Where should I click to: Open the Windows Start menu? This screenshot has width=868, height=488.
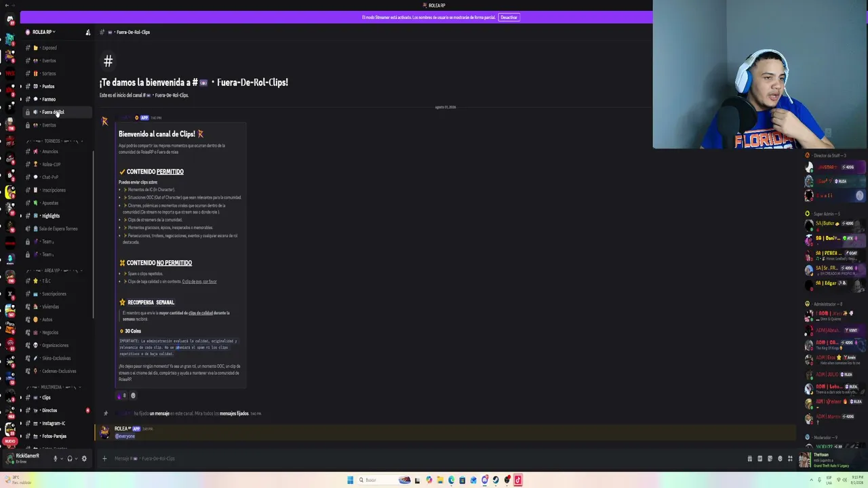click(350, 480)
